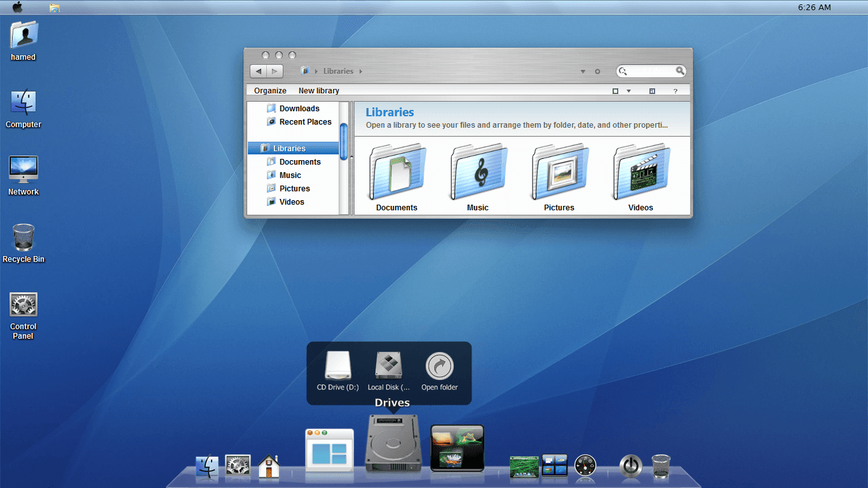This screenshot has width=868, height=488.
Task: Open the Documents library folder icon
Action: pos(397,172)
